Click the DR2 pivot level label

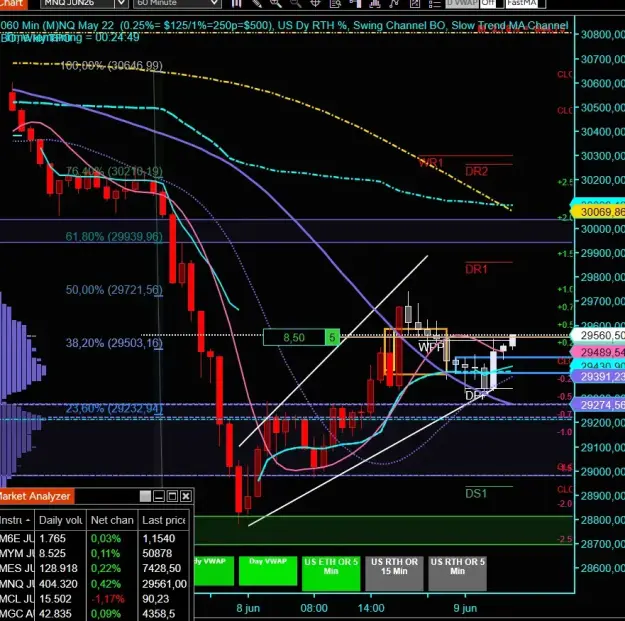[476, 171]
